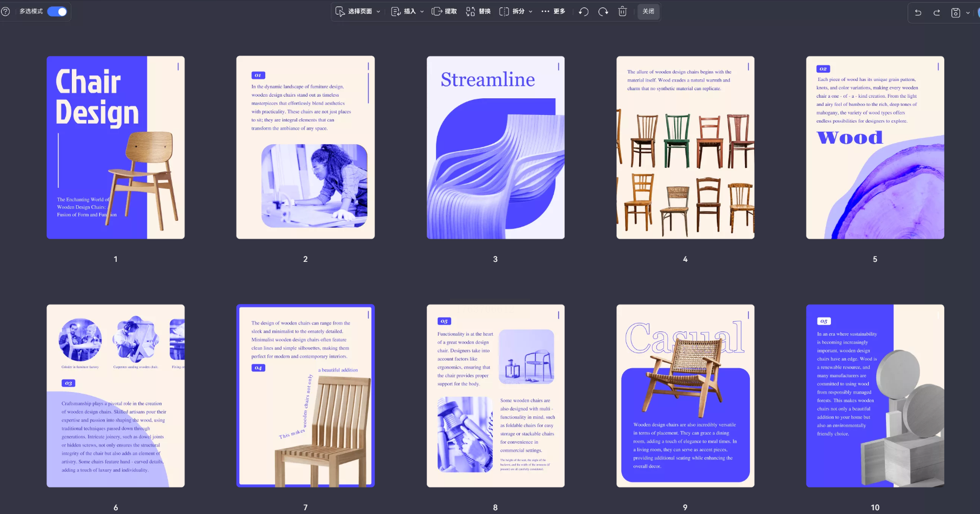This screenshot has height=514, width=980.
Task: Click page number 5 under Wood page
Action: pyautogui.click(x=875, y=259)
